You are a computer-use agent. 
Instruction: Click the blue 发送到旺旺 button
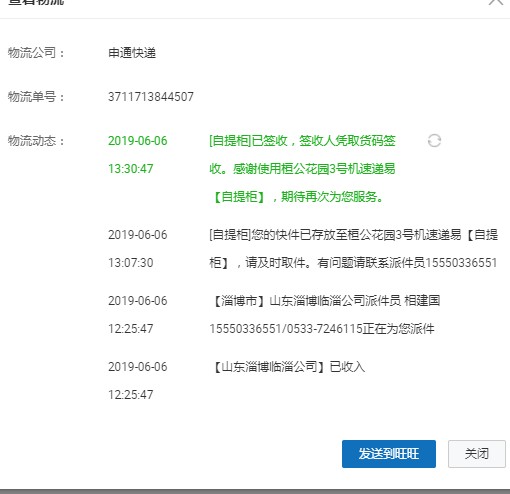click(x=389, y=454)
